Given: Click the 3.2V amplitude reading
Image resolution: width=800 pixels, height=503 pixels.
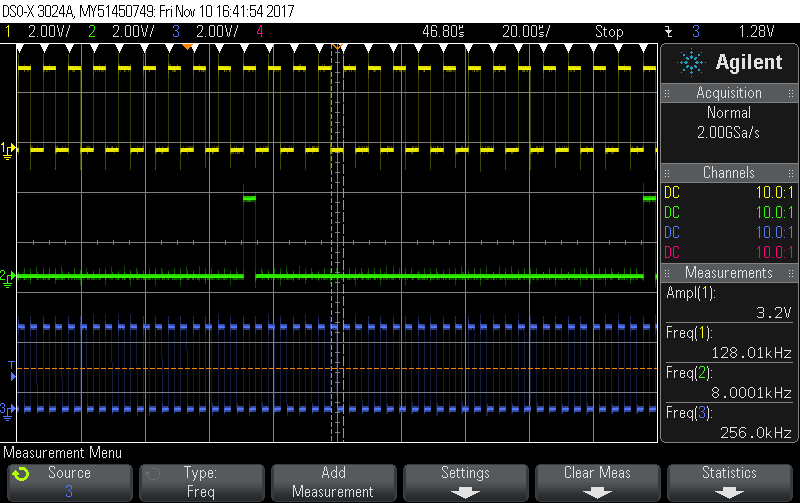Looking at the screenshot, I should point(773,313).
